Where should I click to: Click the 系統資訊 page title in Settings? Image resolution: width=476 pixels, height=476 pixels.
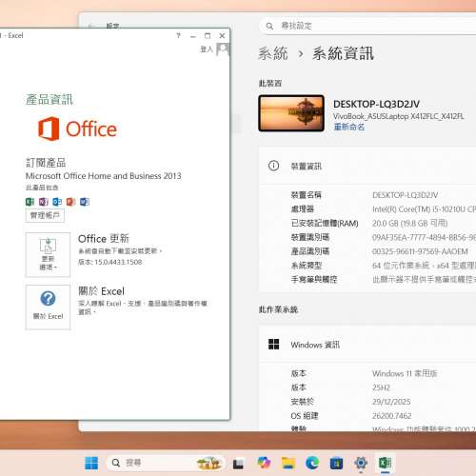[343, 53]
